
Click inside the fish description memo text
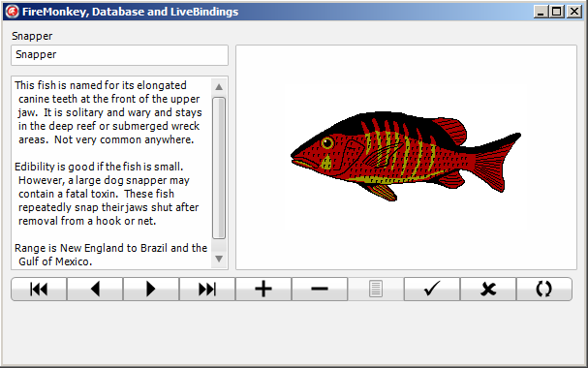pyautogui.click(x=111, y=172)
